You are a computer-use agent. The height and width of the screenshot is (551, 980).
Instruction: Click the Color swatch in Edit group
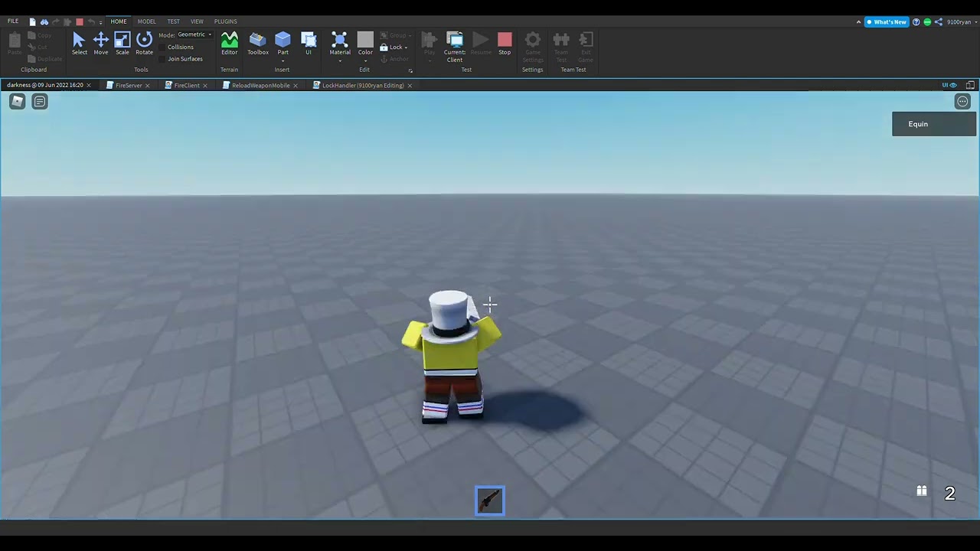pyautogui.click(x=365, y=39)
